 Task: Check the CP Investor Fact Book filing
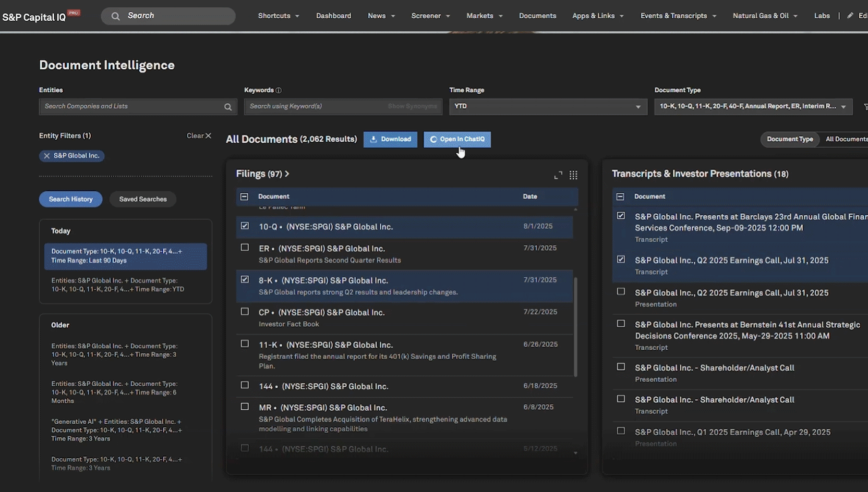245,312
